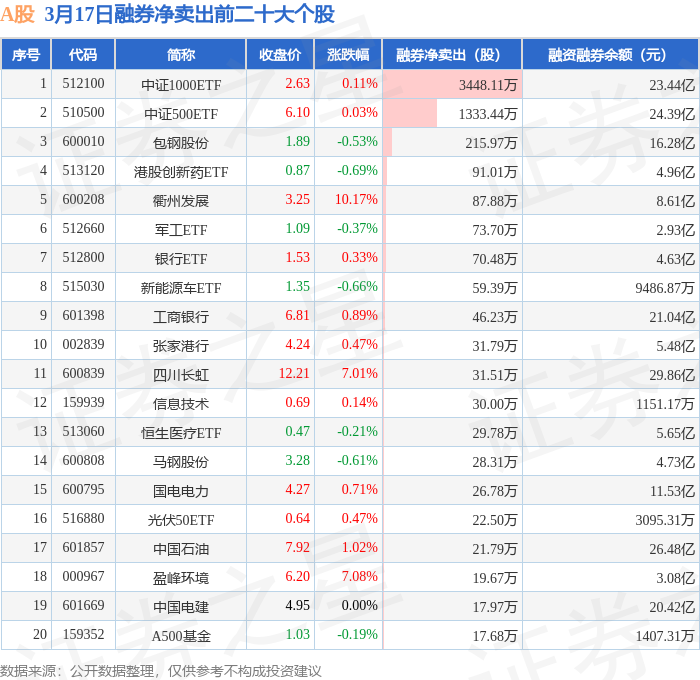Select stock code 512660
Image resolution: width=700 pixels, height=680 pixels.
click(83, 229)
